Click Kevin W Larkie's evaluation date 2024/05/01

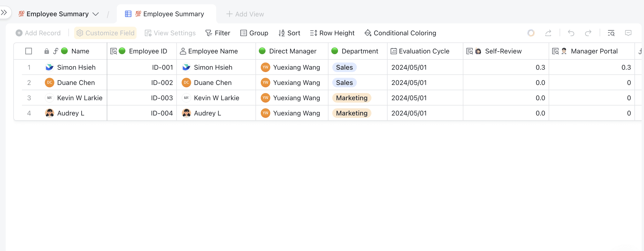[x=409, y=98]
